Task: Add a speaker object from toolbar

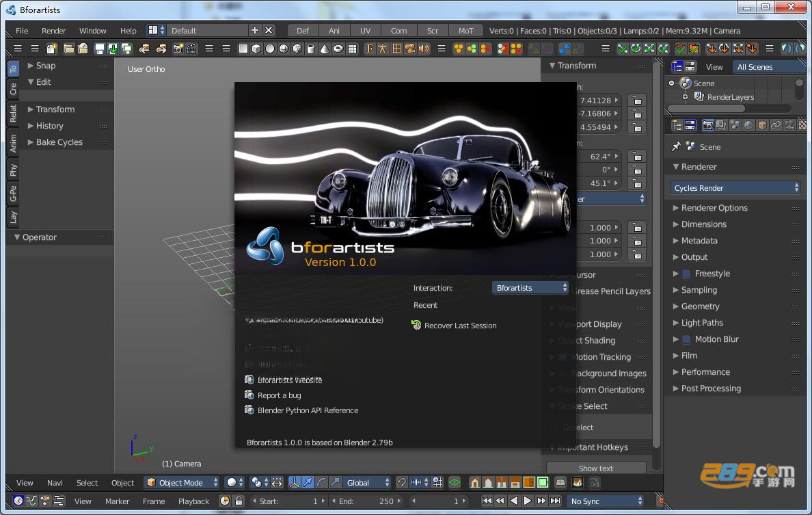Action: (x=424, y=49)
